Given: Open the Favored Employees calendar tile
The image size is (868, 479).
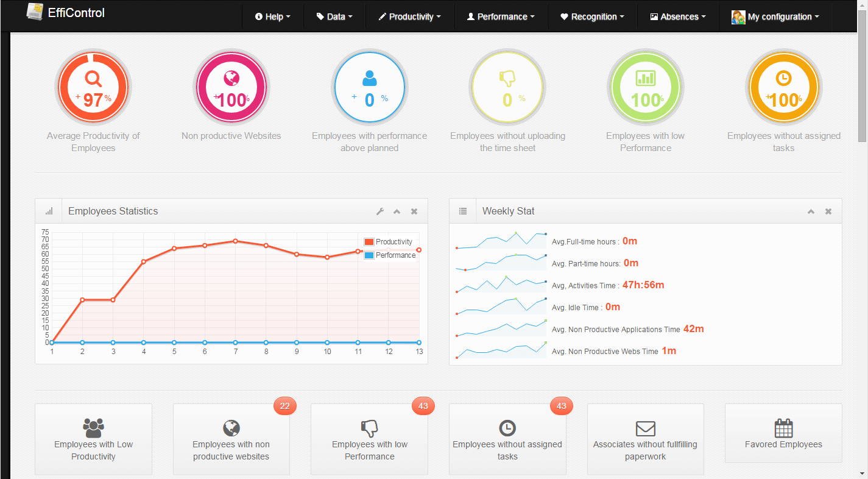Looking at the screenshot, I should pyautogui.click(x=783, y=433).
